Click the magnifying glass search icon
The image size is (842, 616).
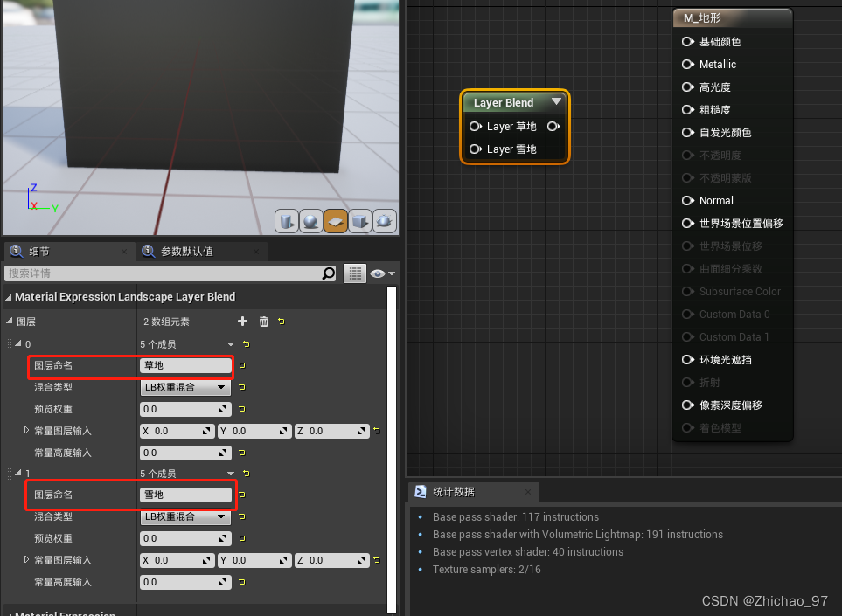(329, 273)
